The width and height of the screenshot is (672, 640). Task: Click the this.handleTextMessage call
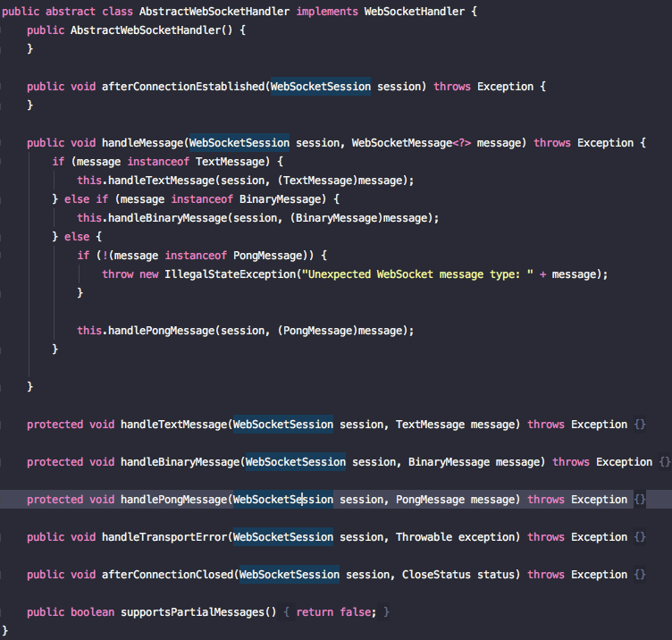click(146, 181)
